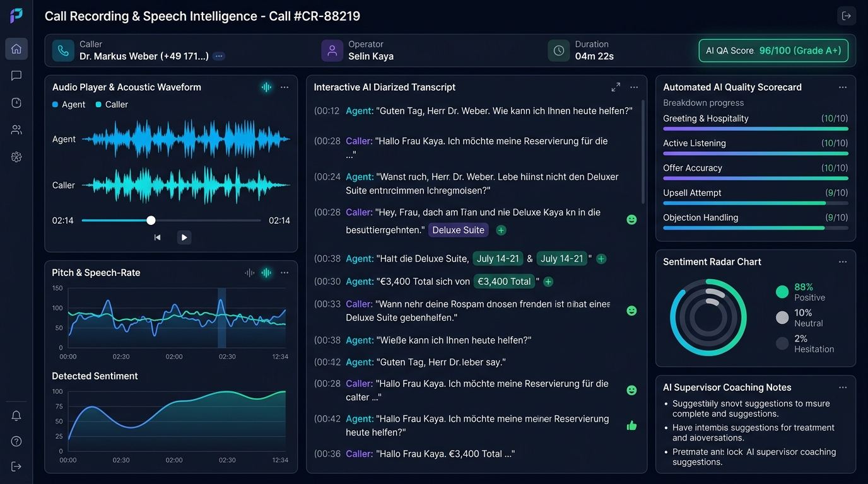Add tag next to €3,400 Total chip
This screenshot has height=484, width=868.
(548, 282)
